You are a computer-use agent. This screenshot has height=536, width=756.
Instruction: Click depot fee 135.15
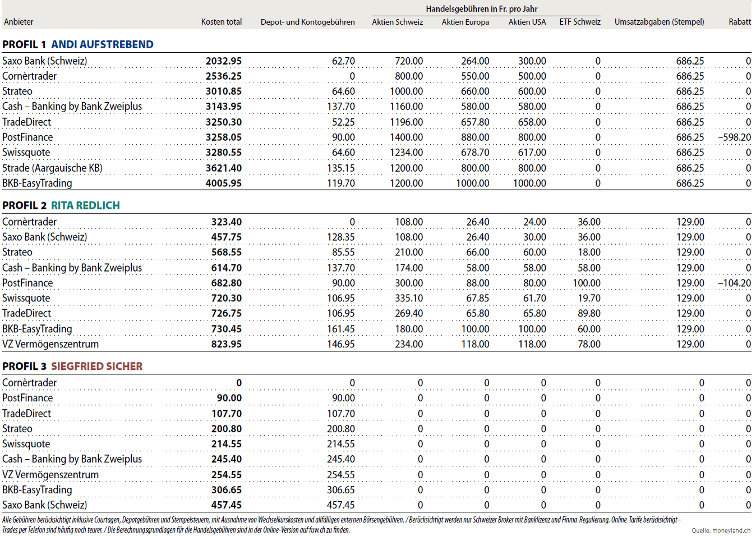tap(341, 168)
